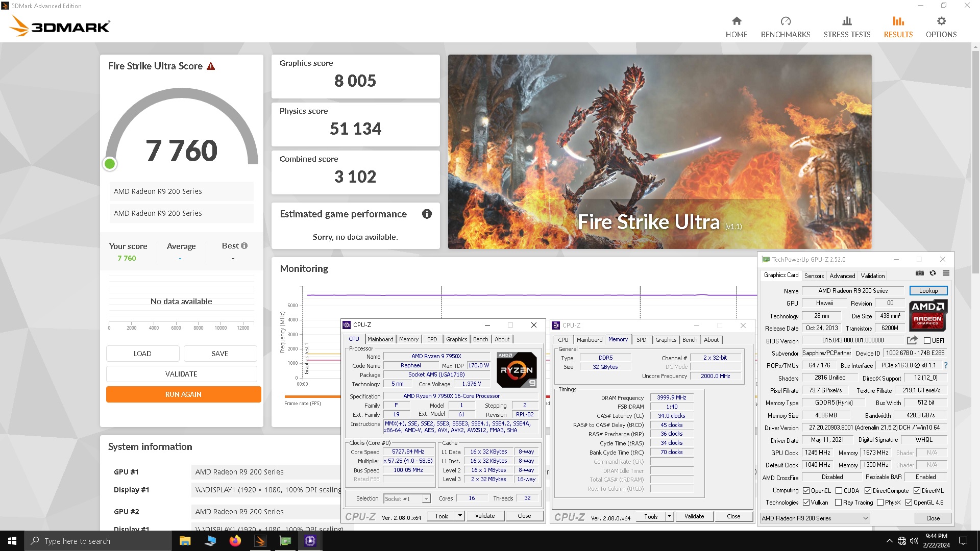Screen dimensions: 980x551
Task: Switch to Validation tab in GPU-Z
Action: point(873,276)
